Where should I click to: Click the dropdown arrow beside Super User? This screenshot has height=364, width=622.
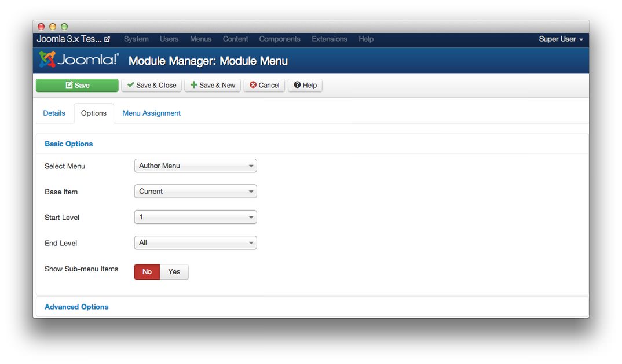(582, 39)
